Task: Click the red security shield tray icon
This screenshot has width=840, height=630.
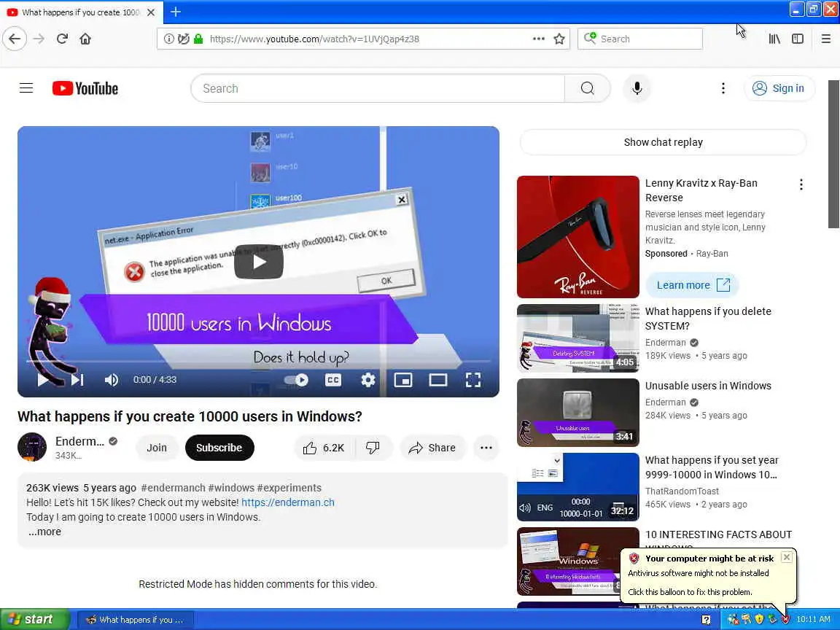Action: tap(785, 619)
